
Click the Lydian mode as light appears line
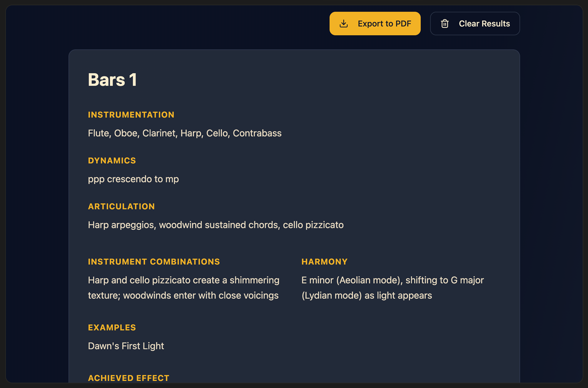(x=367, y=295)
